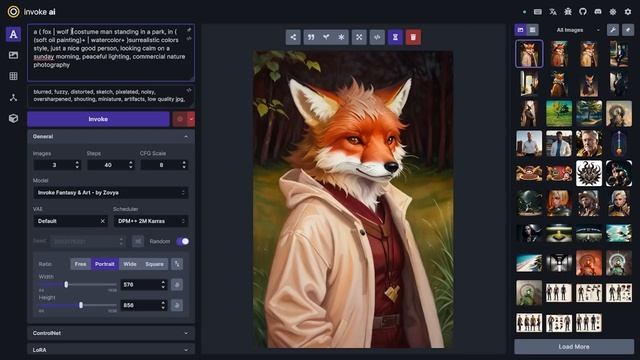Swap width and height dimensions icon
The width and height of the screenshot is (640, 360).
coord(177,264)
